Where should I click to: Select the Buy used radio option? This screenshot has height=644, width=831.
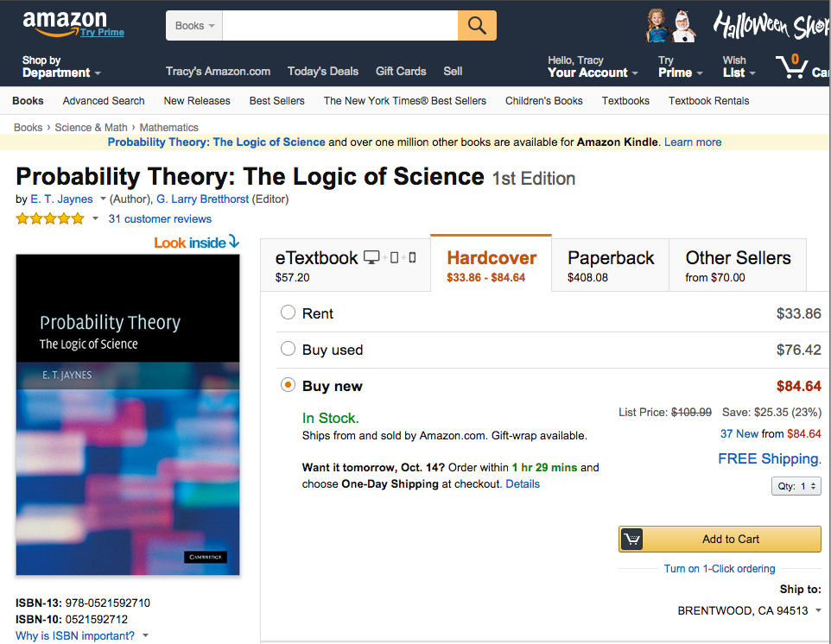(x=288, y=349)
